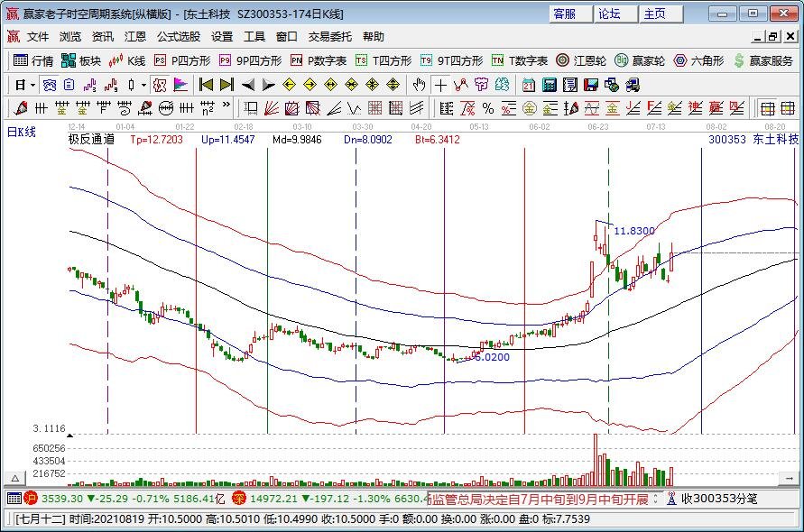
Task: Select the circled 金 golden ratio tool
Action: tap(529, 108)
